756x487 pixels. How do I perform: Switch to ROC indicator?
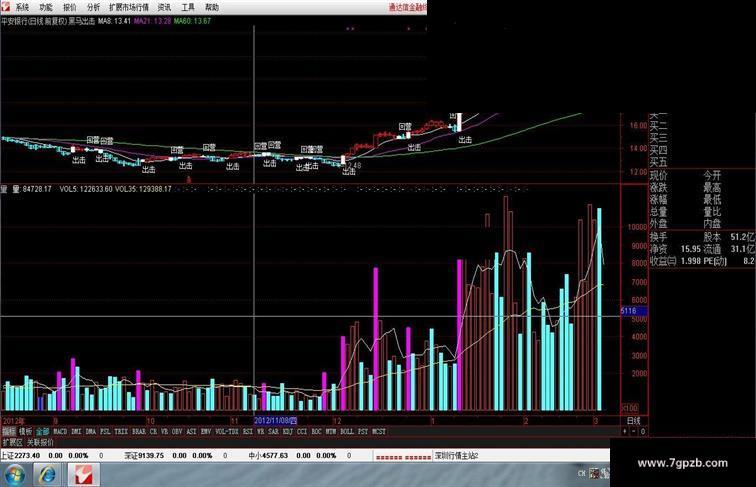pyautogui.click(x=316, y=432)
